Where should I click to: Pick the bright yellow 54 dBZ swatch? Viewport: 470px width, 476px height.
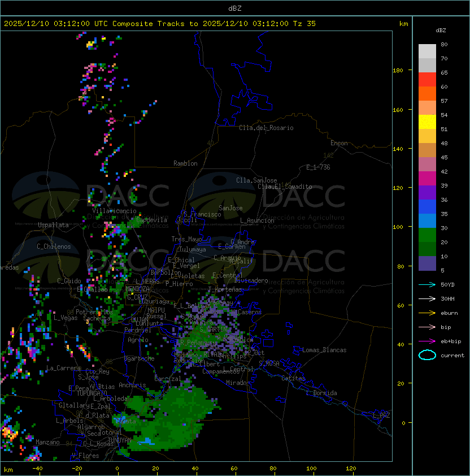click(x=427, y=122)
